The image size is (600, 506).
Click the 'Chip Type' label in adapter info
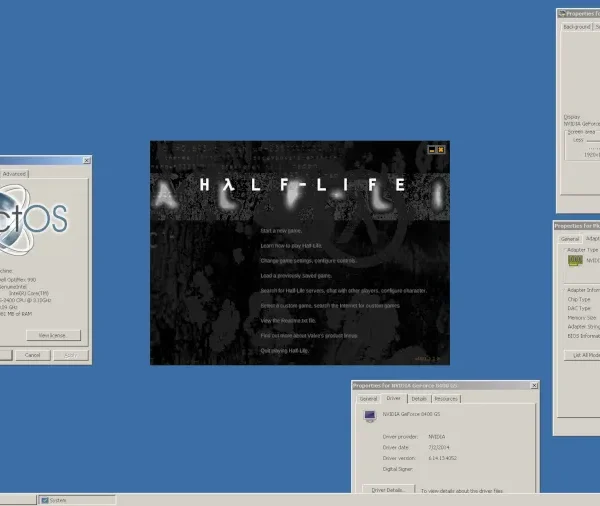(x=579, y=299)
